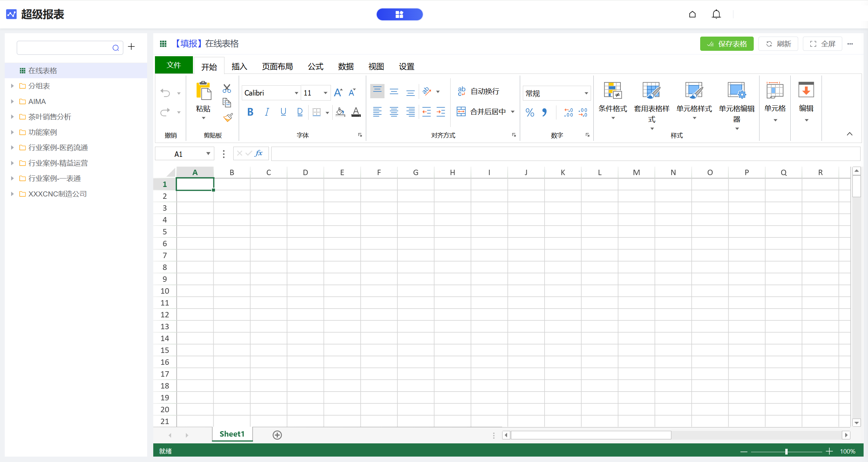Increase font size with large A icon

pyautogui.click(x=338, y=92)
